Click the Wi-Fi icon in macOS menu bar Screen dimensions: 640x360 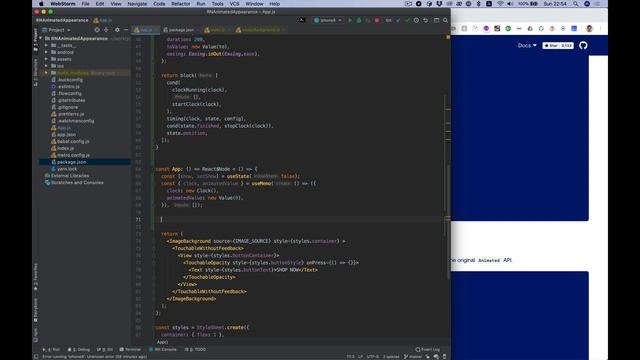(x=500, y=4)
